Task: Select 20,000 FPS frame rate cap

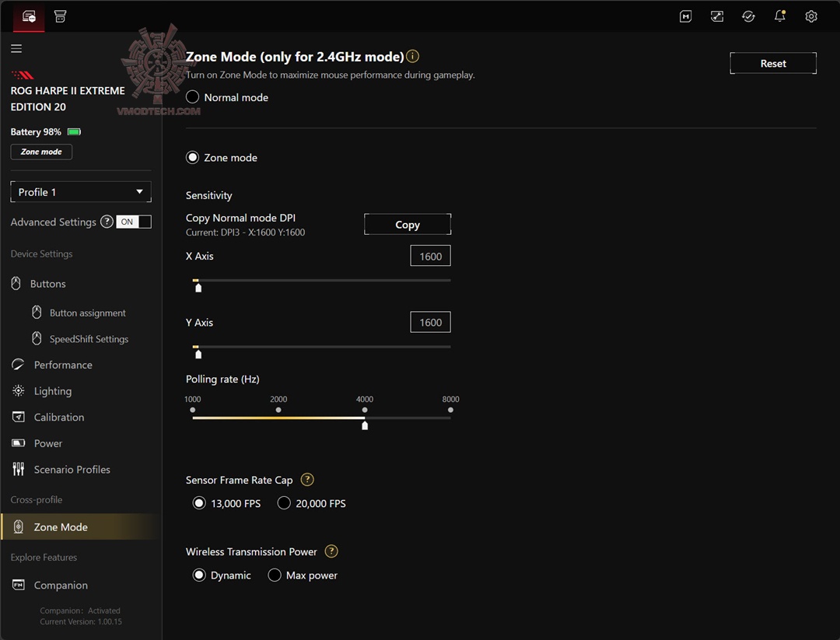Action: [x=284, y=503]
